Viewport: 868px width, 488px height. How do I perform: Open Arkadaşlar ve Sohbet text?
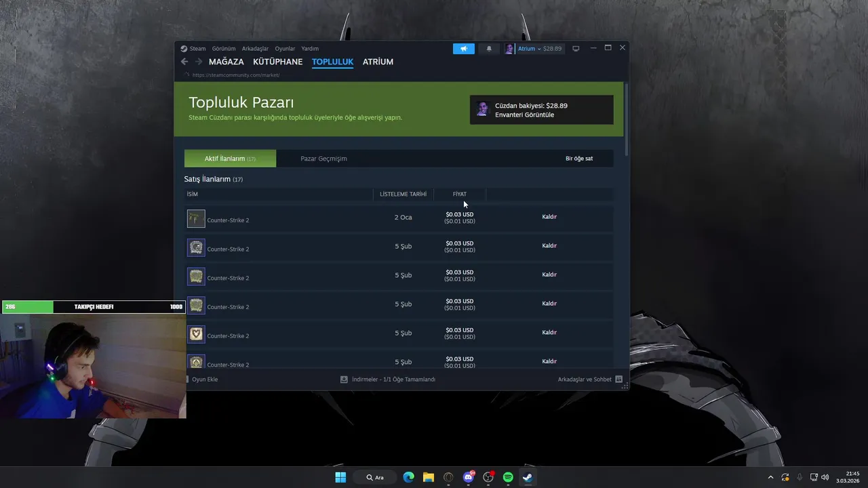585,380
